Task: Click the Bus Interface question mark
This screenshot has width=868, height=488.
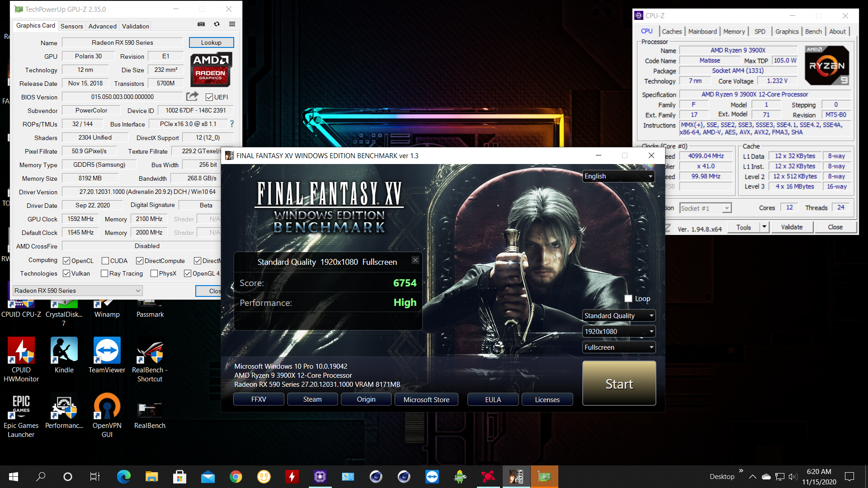Action: point(232,124)
